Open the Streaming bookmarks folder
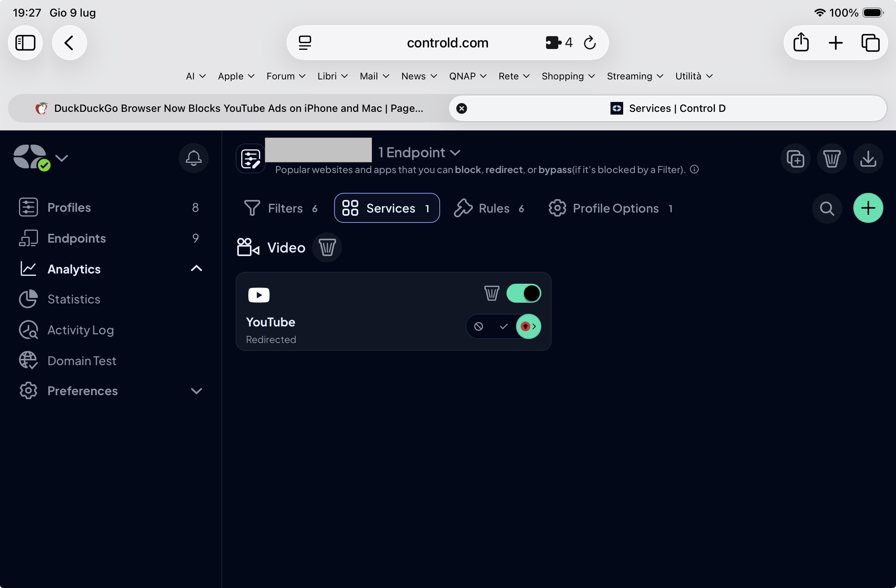 (x=635, y=76)
